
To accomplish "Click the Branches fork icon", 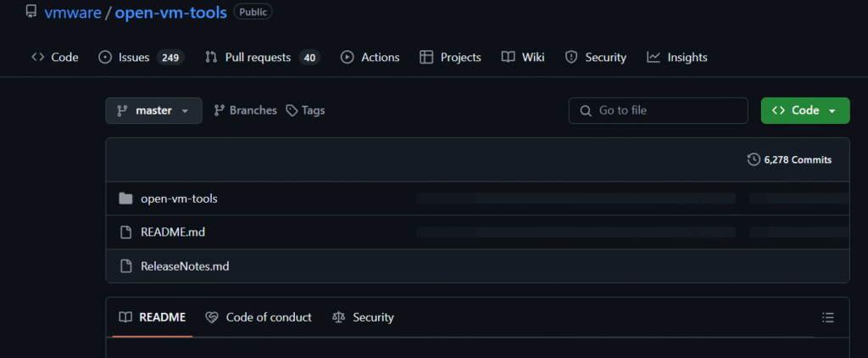I will pyautogui.click(x=220, y=110).
